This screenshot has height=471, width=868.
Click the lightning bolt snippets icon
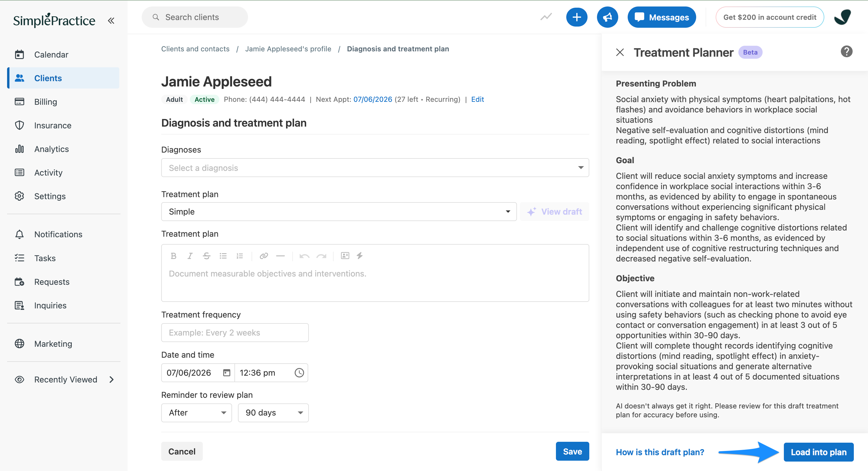click(360, 255)
